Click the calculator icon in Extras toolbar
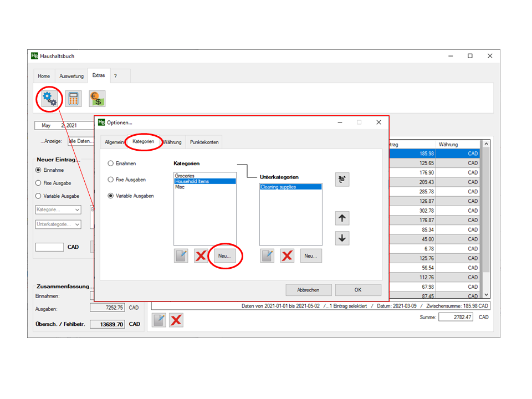 pos(73,99)
